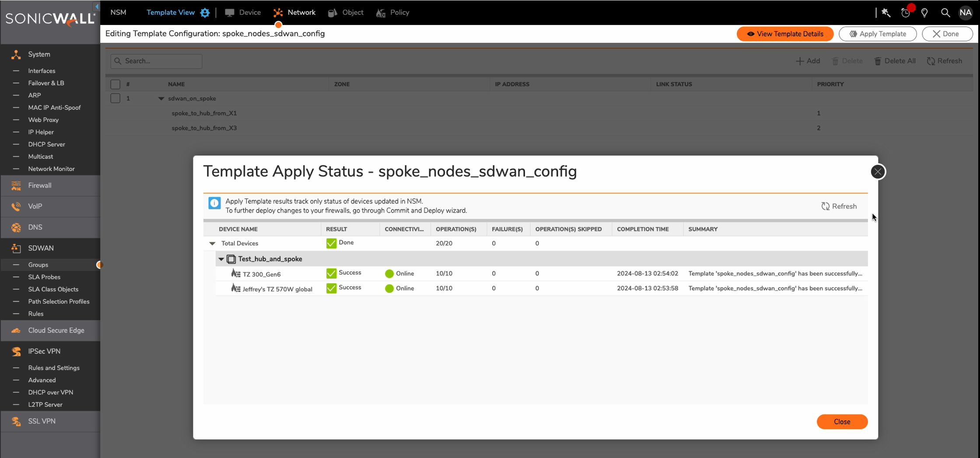Image resolution: width=980 pixels, height=458 pixels.
Task: Click the green Success check for Jeffrey's TZ 570W
Action: pos(331,288)
